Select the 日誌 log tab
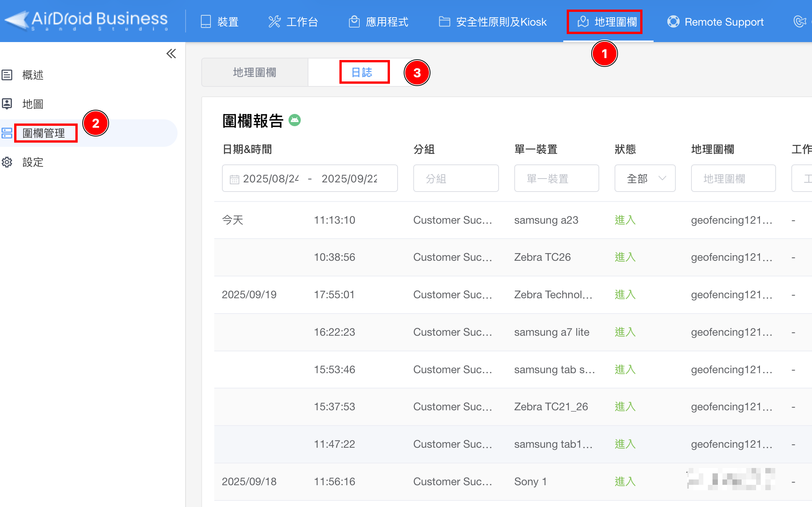Viewport: 812px width, 507px height. click(x=362, y=72)
